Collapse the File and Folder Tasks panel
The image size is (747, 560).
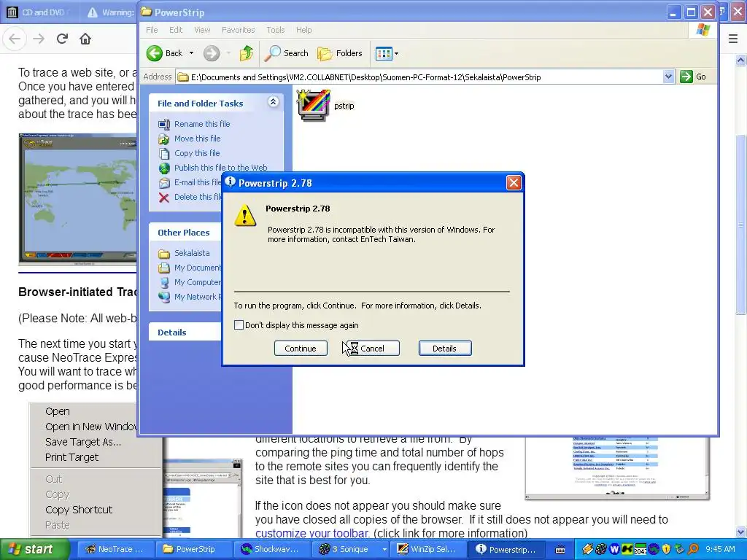tap(273, 101)
